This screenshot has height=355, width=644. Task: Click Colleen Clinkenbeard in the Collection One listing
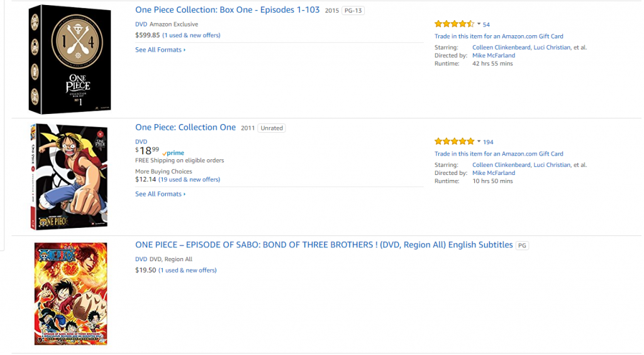pos(501,165)
